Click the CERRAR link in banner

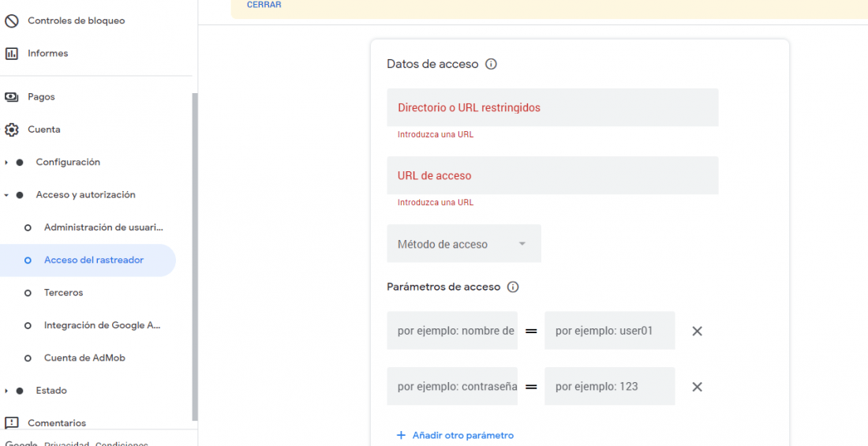(264, 5)
